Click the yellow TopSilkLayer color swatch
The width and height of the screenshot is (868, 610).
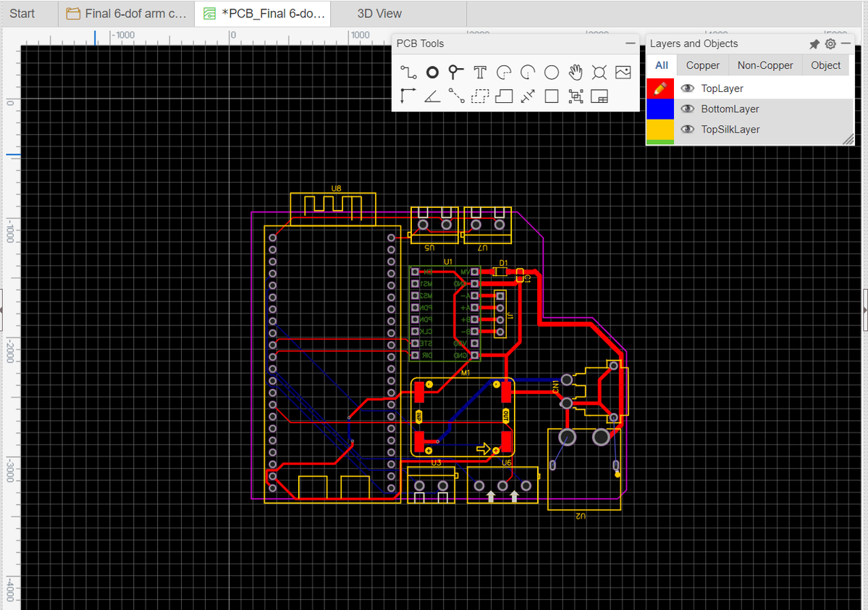point(660,129)
